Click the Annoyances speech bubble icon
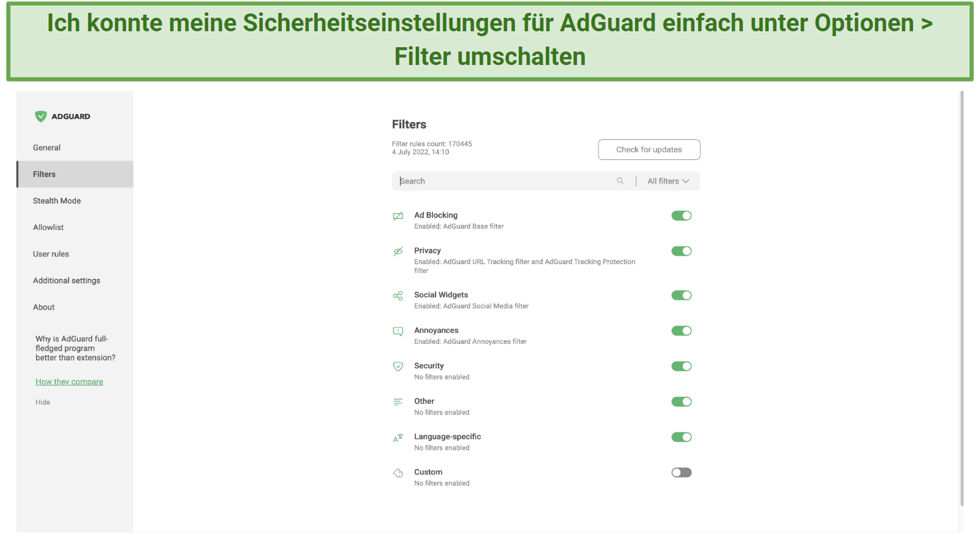The width and height of the screenshot is (980, 537). click(x=398, y=331)
